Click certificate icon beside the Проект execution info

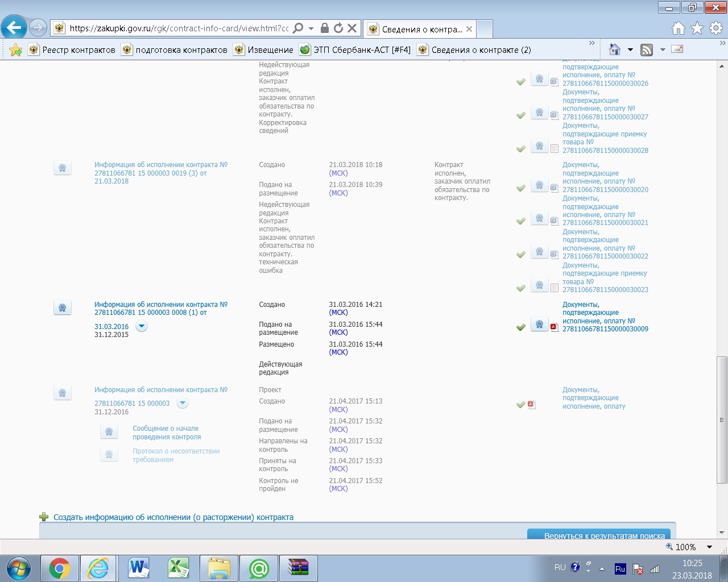tap(63, 393)
